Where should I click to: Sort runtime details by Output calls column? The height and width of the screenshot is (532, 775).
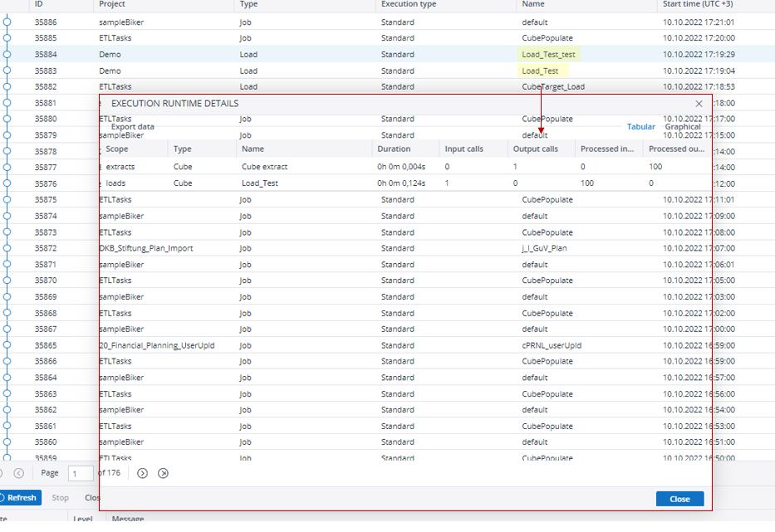(536, 149)
